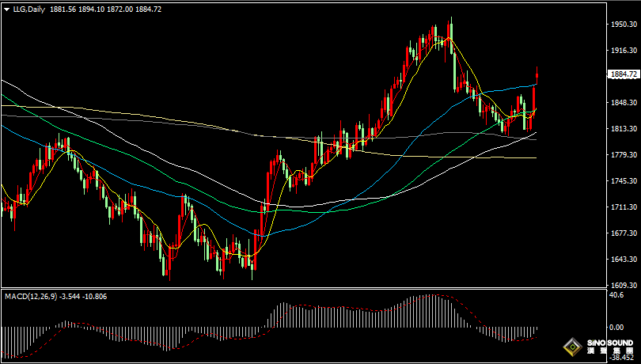The image size is (641, 364).
Task: Click the 0.00 MACD zero level label
Action: click(616, 327)
